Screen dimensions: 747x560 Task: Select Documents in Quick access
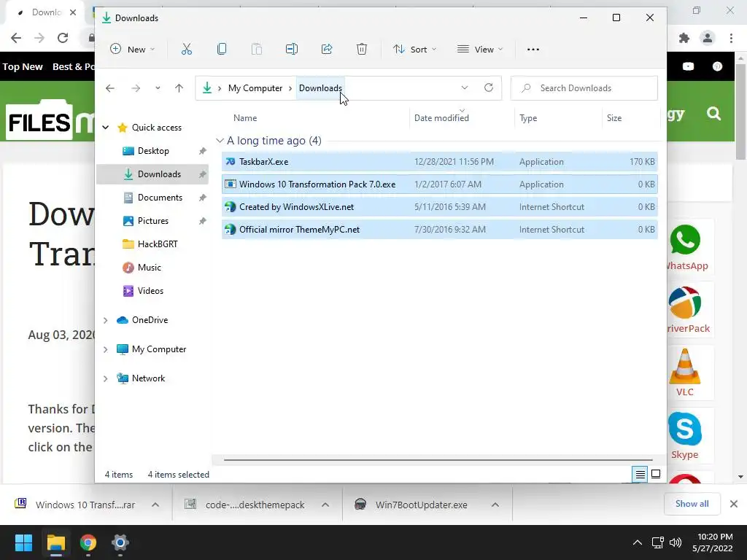click(153, 198)
